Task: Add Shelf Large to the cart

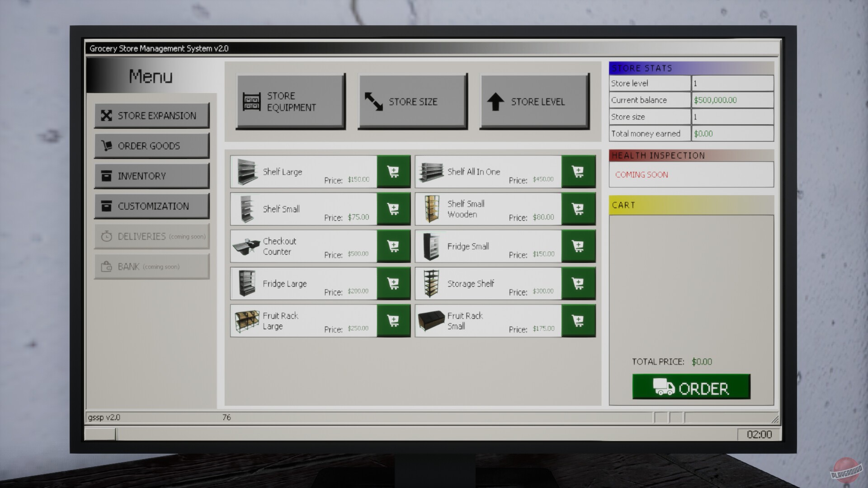Action: [x=393, y=172]
